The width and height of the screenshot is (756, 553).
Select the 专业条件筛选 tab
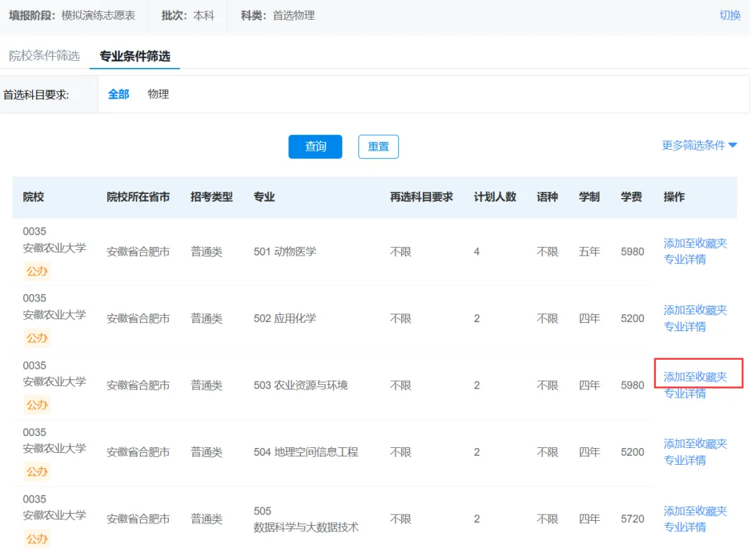click(134, 57)
